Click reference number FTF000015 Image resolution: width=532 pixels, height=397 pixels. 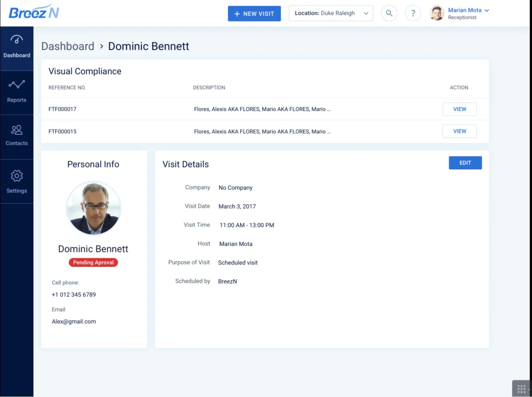(63, 132)
